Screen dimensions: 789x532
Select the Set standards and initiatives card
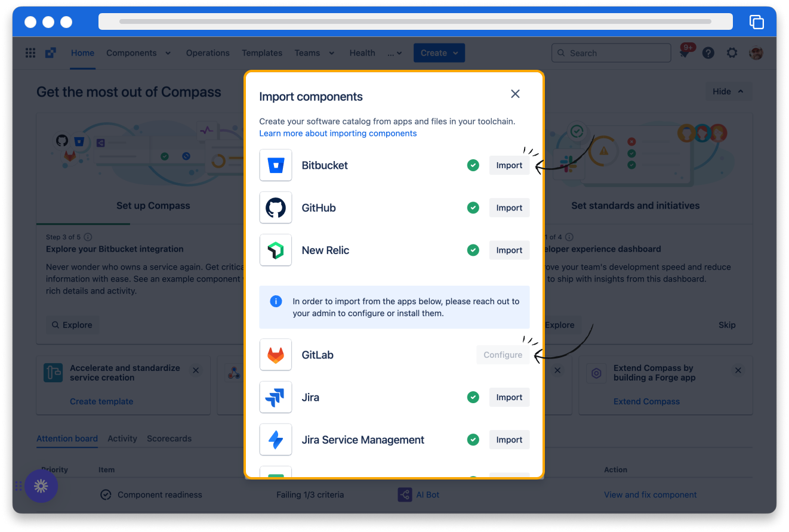[x=635, y=206]
